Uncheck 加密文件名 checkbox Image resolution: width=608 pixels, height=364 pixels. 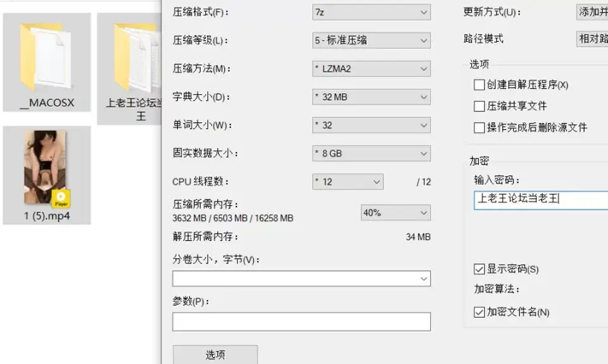(479, 312)
